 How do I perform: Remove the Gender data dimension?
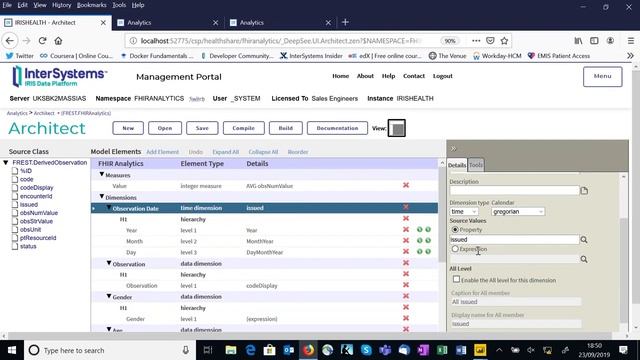pyautogui.click(x=406, y=296)
